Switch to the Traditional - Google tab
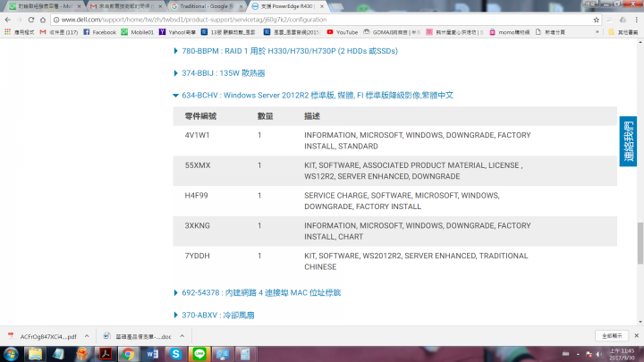 coord(207,6)
